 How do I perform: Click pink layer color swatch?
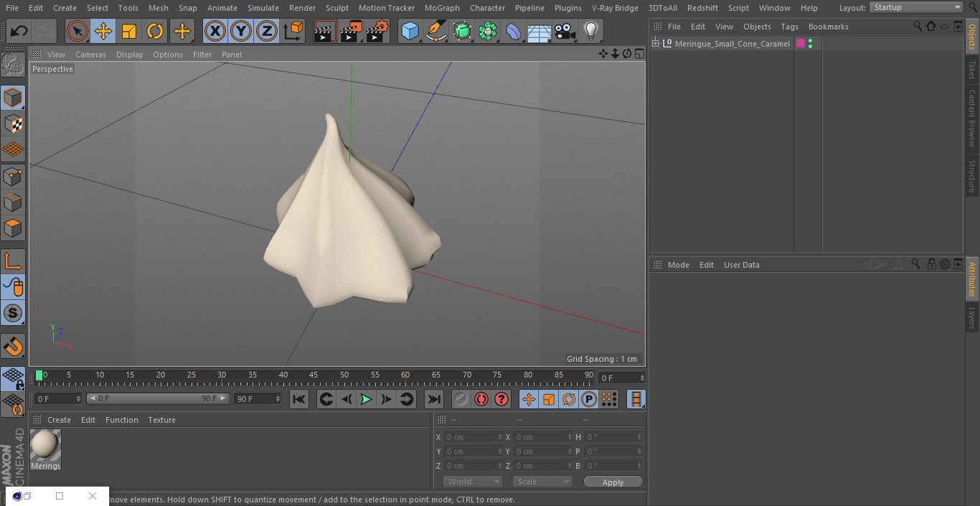pyautogui.click(x=801, y=44)
